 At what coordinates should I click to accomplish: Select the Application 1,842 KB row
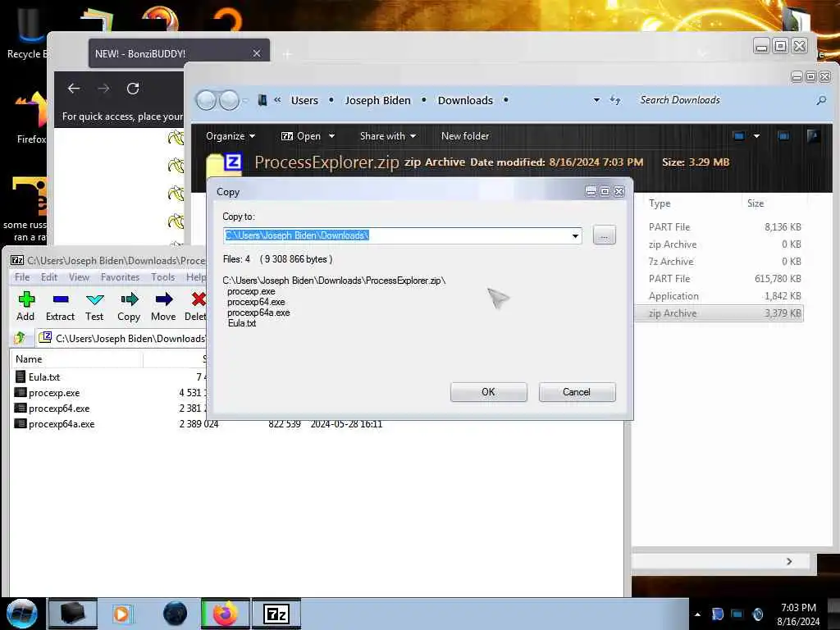[x=719, y=295]
